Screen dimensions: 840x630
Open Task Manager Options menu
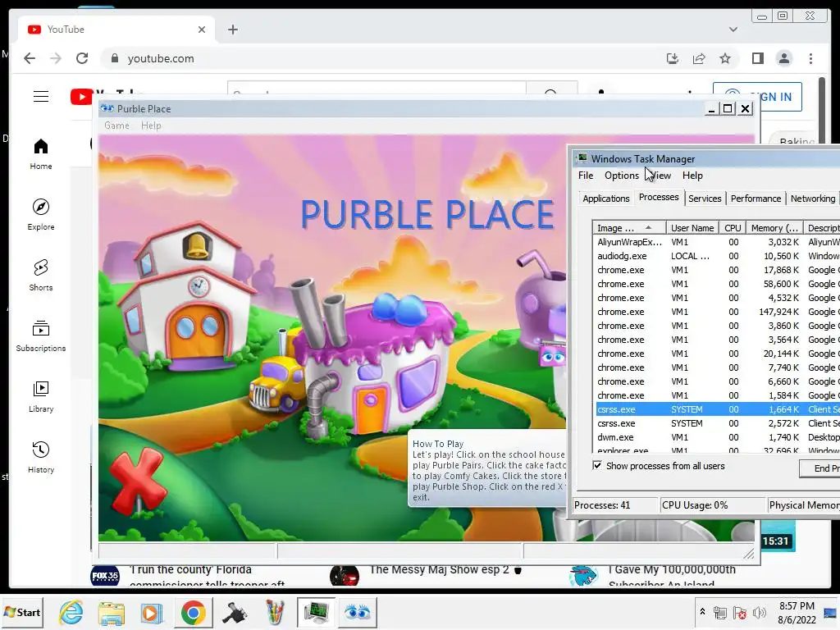click(x=622, y=176)
